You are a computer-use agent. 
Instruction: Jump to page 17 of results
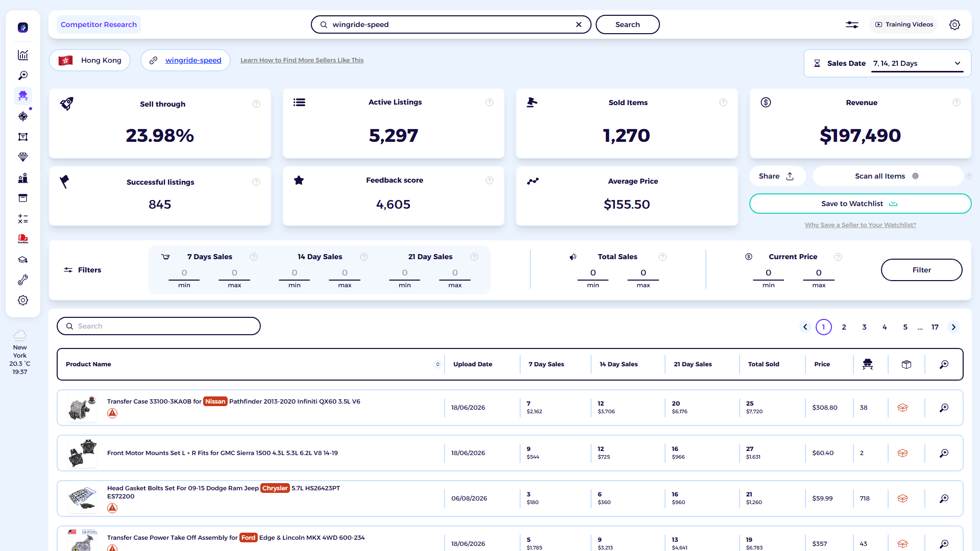935,327
